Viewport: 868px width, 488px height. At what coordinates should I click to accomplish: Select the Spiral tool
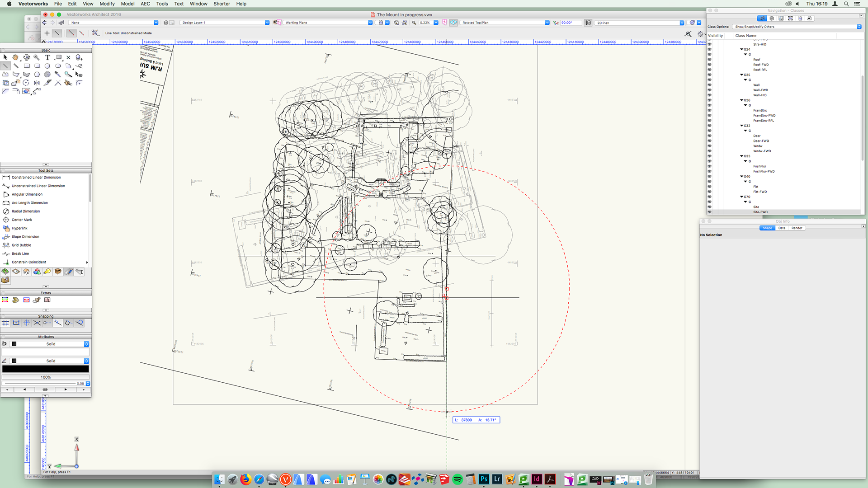coord(47,75)
